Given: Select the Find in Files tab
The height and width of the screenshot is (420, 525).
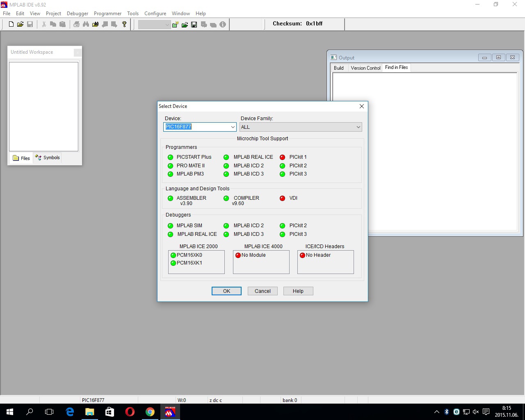Looking at the screenshot, I should point(397,67).
